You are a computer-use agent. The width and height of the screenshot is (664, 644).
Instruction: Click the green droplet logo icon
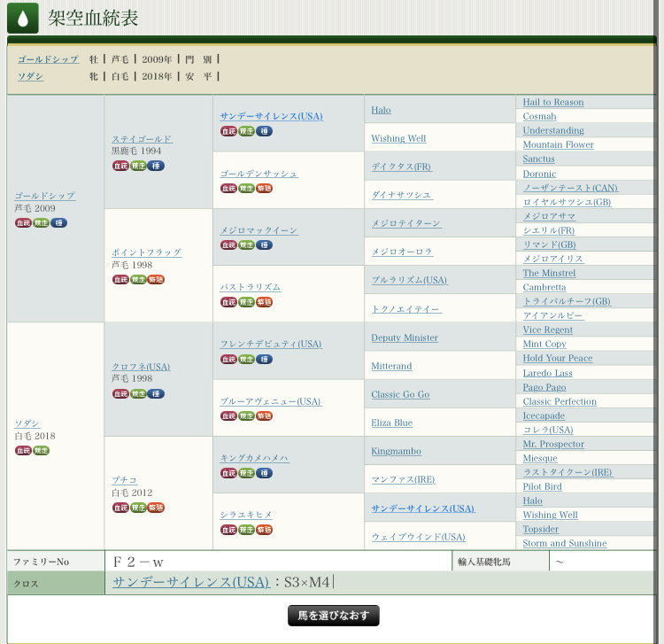pos(22,18)
